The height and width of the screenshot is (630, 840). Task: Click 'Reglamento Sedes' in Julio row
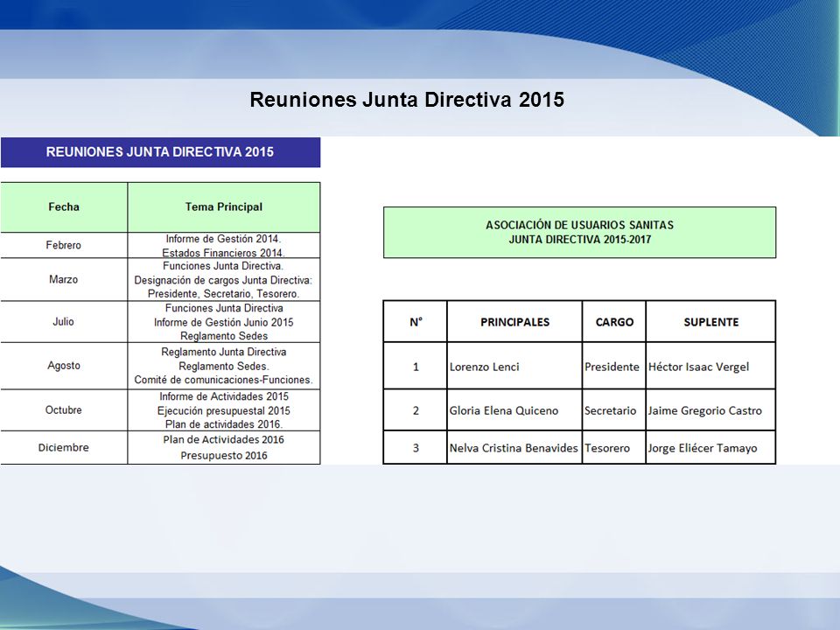(224, 336)
